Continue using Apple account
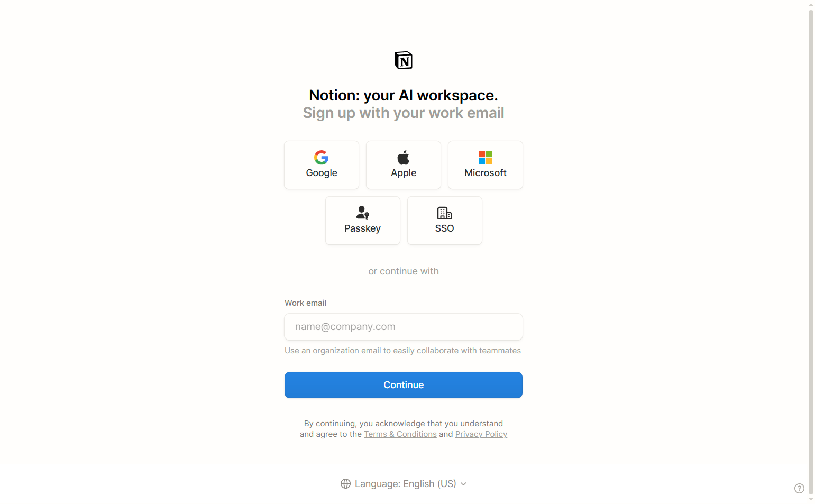815x504 pixels. [403, 164]
